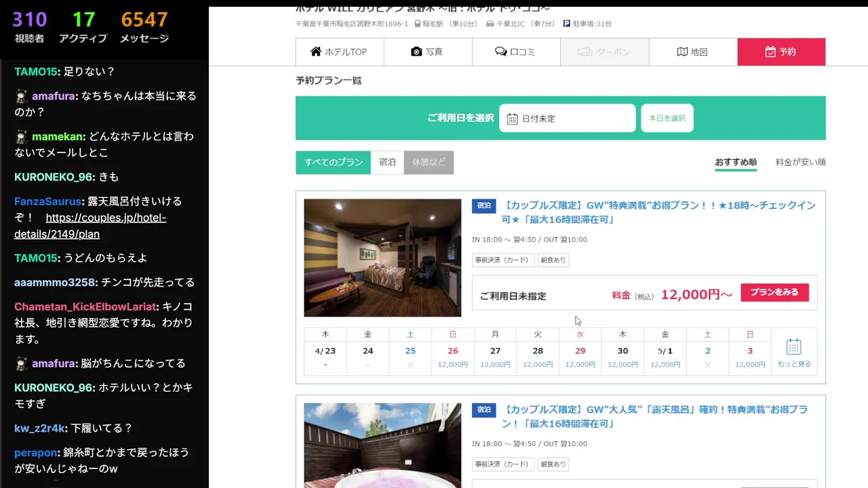This screenshot has width=868, height=488.
Task: Open the ホテルTOP tab
Action: tap(340, 52)
